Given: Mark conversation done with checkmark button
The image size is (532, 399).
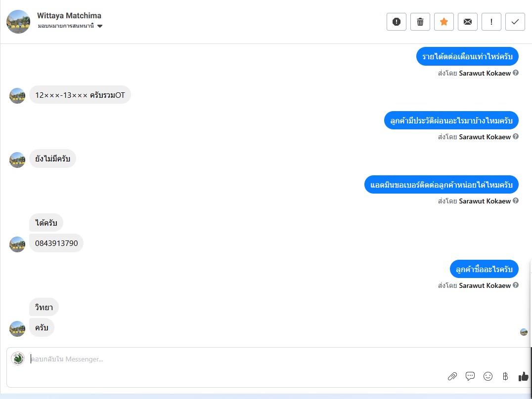Looking at the screenshot, I should pos(515,22).
